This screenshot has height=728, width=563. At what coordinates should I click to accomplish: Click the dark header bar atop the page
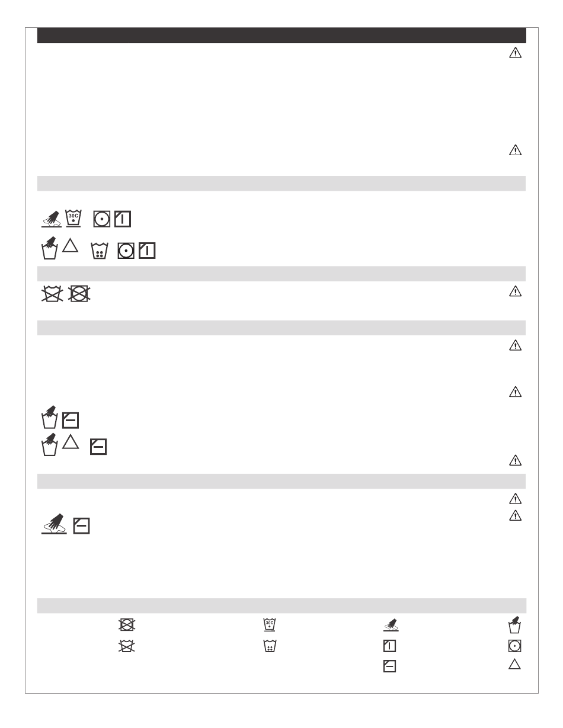tap(281, 35)
